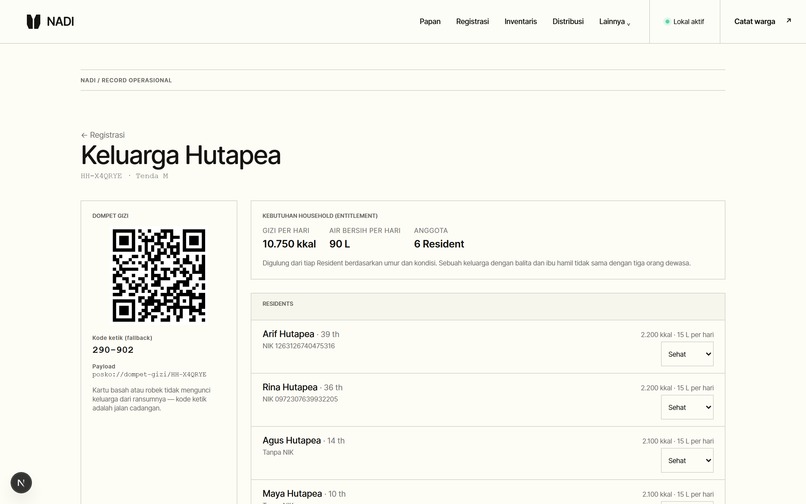Click the NADI / RECORD OPERASIONAL breadcrumb
806x504 pixels.
coord(126,80)
